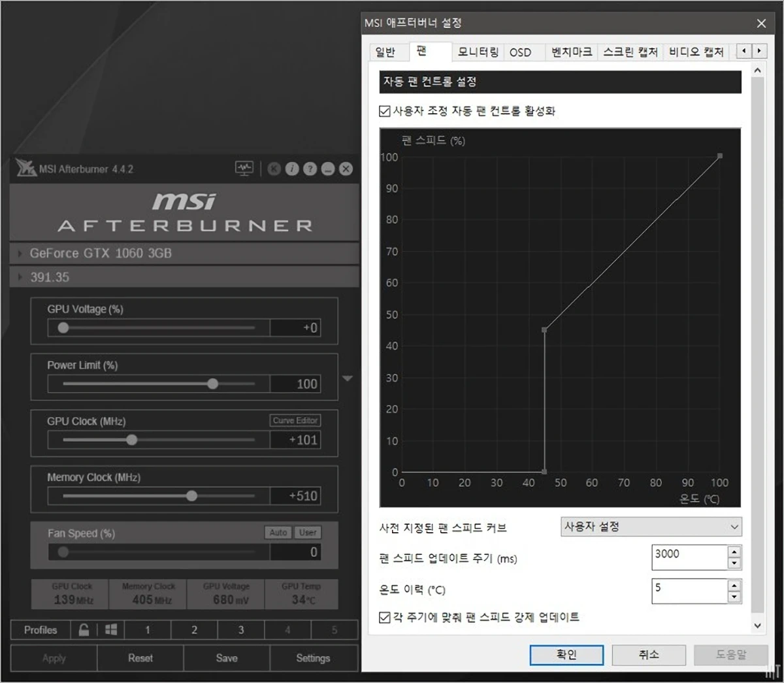Click the Memory Clock +510 value field
784x683 pixels.
pyautogui.click(x=295, y=496)
